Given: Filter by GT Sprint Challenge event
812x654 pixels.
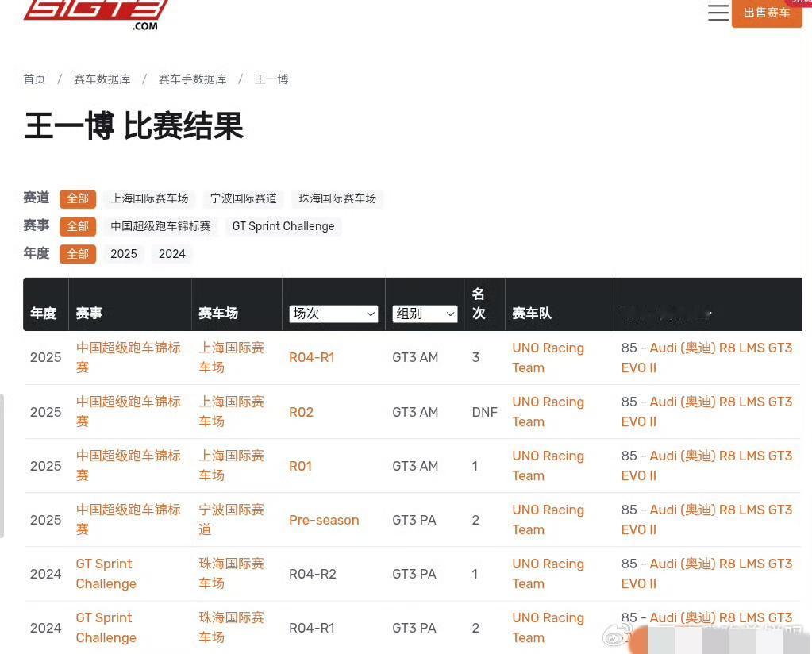Looking at the screenshot, I should click(x=283, y=226).
